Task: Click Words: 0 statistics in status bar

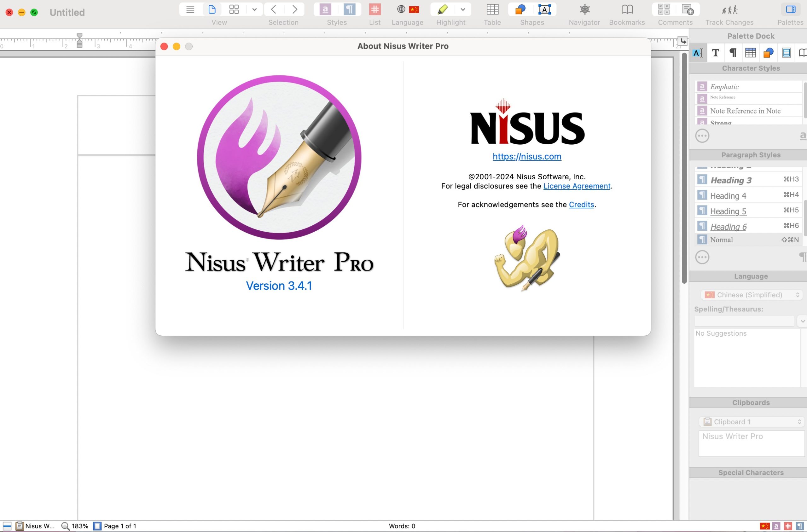Action: point(402,526)
